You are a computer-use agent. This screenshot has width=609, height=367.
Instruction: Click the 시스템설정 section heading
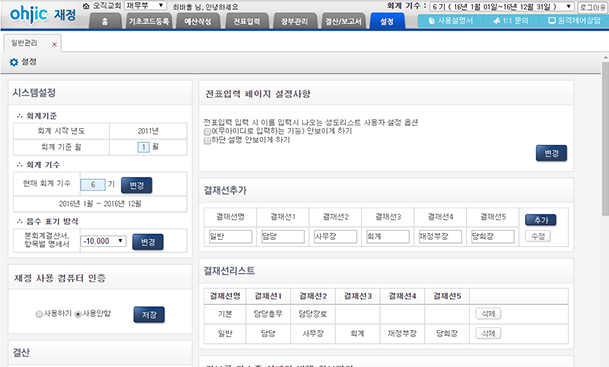34,93
